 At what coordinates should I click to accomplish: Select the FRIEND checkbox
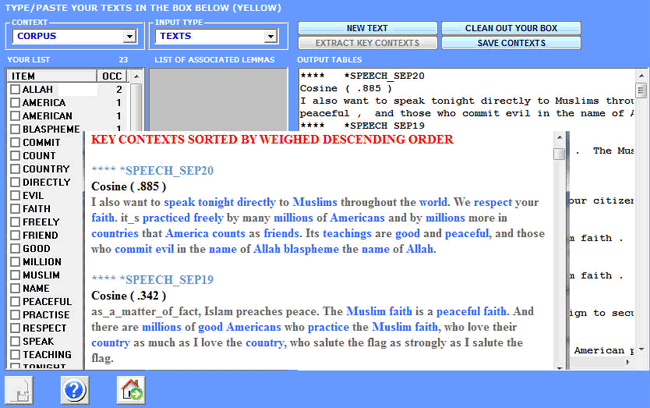pyautogui.click(x=15, y=235)
